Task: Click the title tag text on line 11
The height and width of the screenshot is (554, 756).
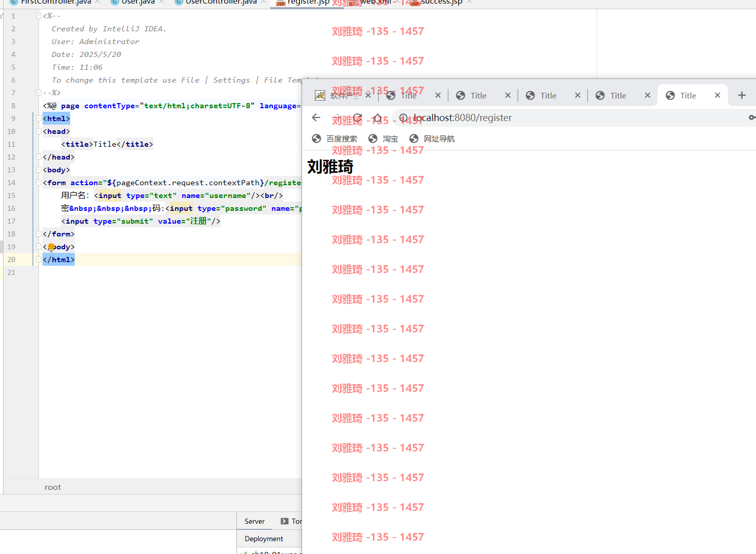Action: click(107, 144)
